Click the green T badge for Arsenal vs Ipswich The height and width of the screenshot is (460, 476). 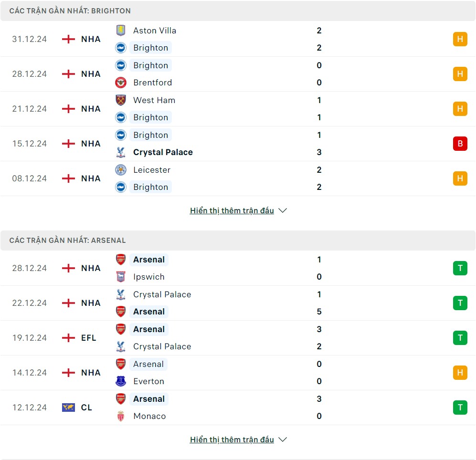coord(460,268)
